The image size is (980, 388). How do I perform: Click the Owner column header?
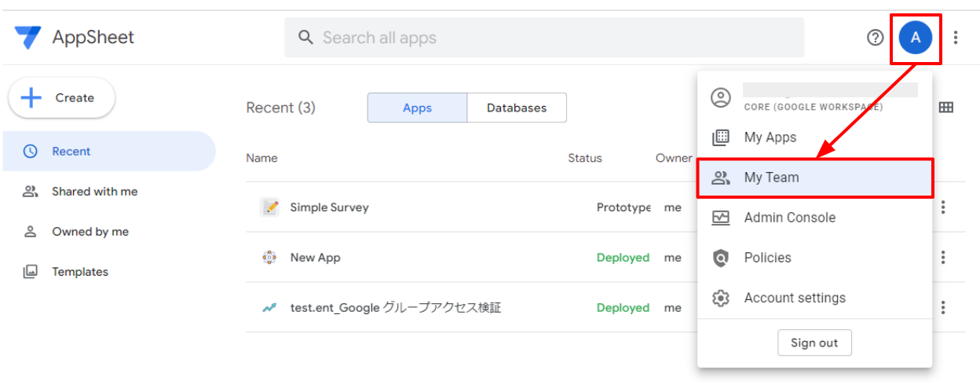pyautogui.click(x=674, y=158)
